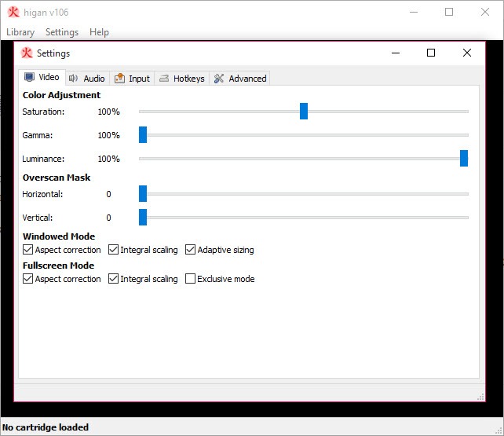Click the higan v106 main window icon
Image resolution: width=504 pixels, height=436 pixels.
tap(13, 13)
